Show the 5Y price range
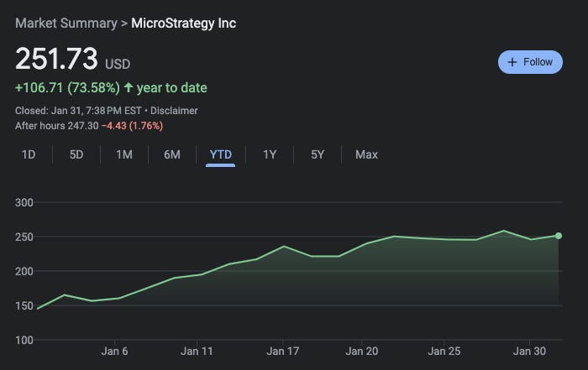Screen dimensions: 588x370 click(x=318, y=154)
